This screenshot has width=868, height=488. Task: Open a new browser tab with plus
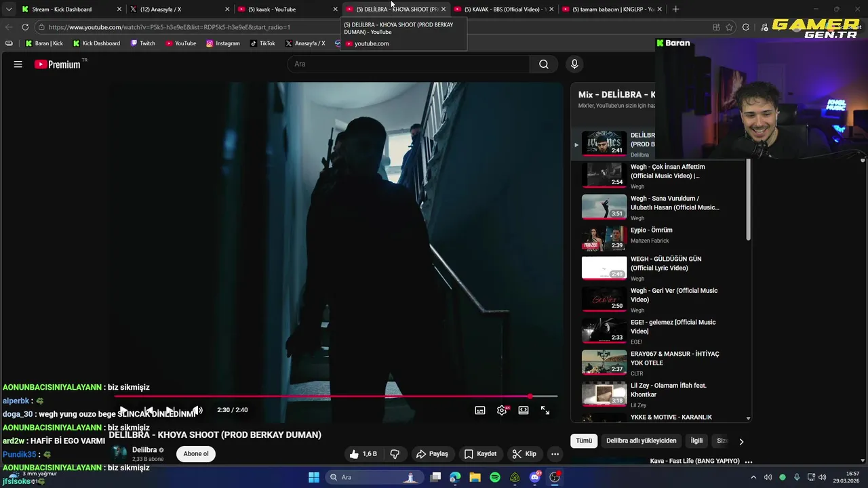pyautogui.click(x=675, y=9)
